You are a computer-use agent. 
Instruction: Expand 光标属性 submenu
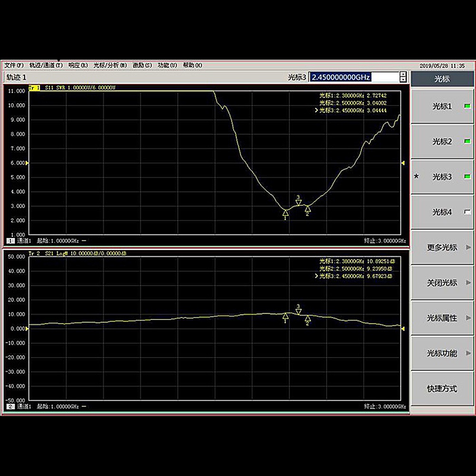[x=442, y=318]
